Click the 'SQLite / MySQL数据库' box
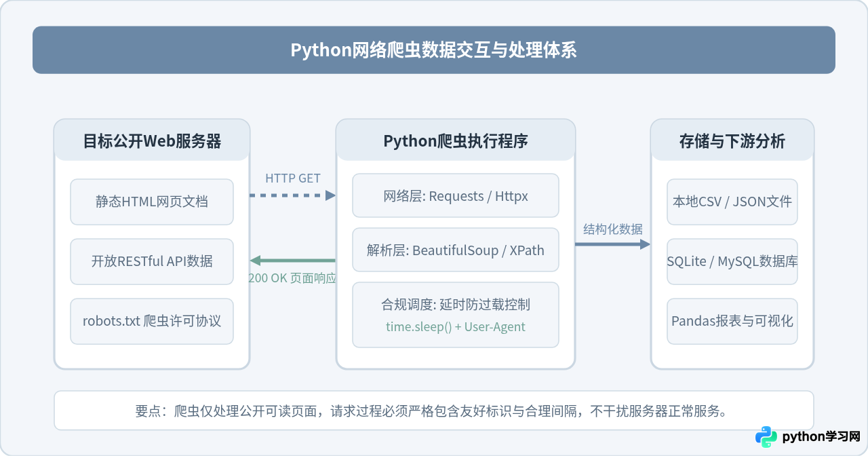Screen dimensions: 868x456 (x=732, y=261)
